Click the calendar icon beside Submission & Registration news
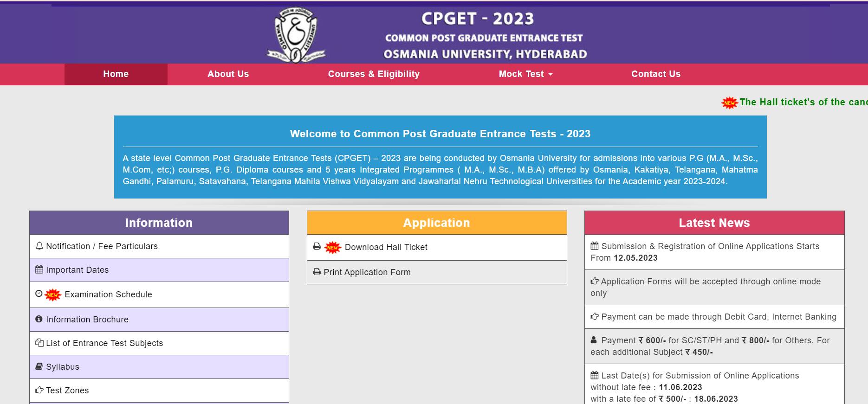 tap(595, 246)
